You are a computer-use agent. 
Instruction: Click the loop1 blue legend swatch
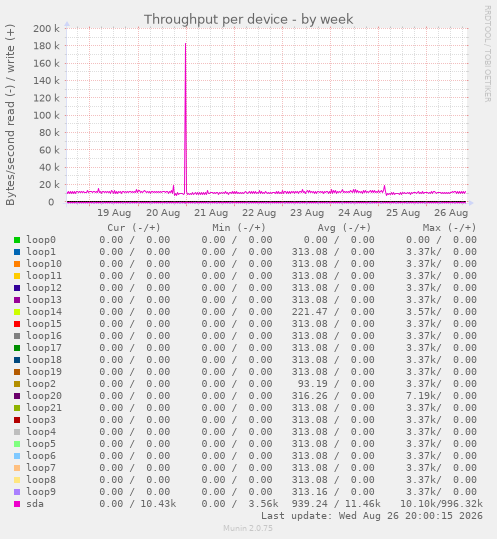[17, 252]
